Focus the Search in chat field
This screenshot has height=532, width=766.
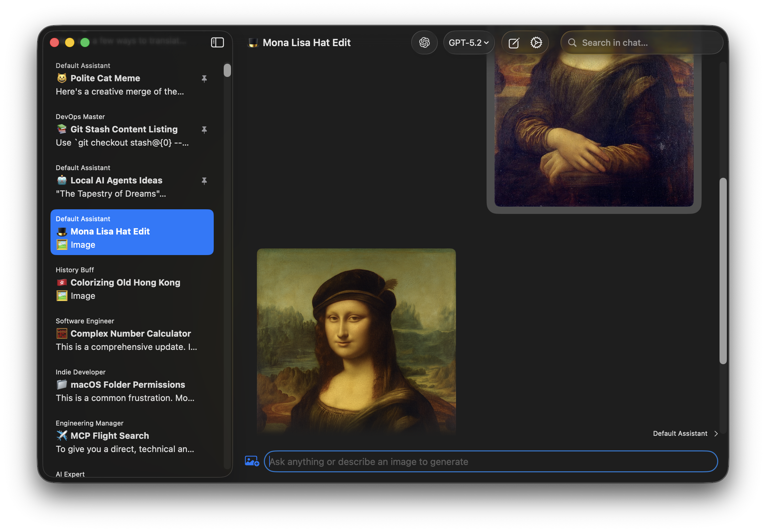[647, 43]
